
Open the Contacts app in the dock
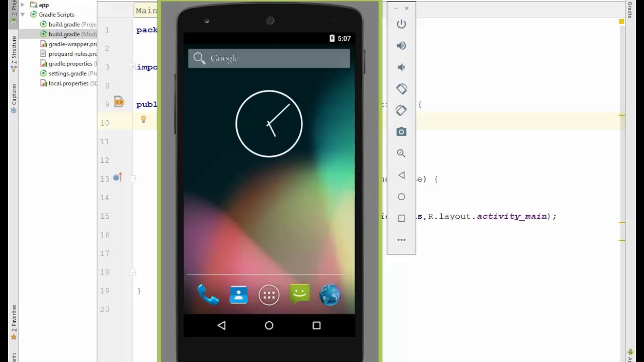point(238,295)
